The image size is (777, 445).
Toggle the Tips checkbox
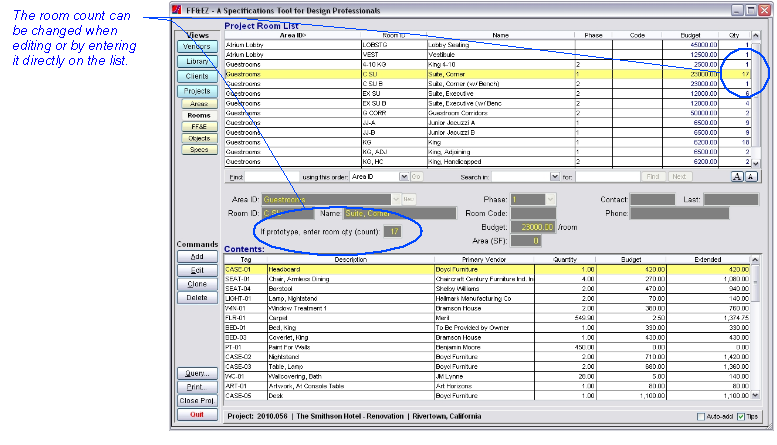point(741,417)
